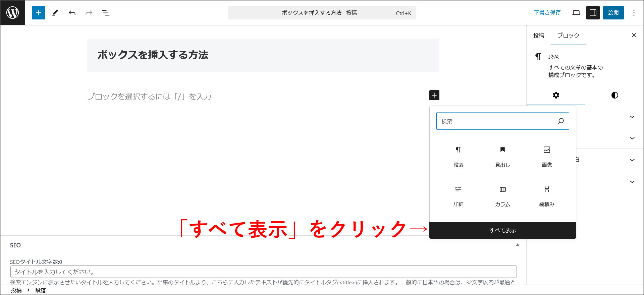Collapse the SEO panel triangle

[x=518, y=245]
